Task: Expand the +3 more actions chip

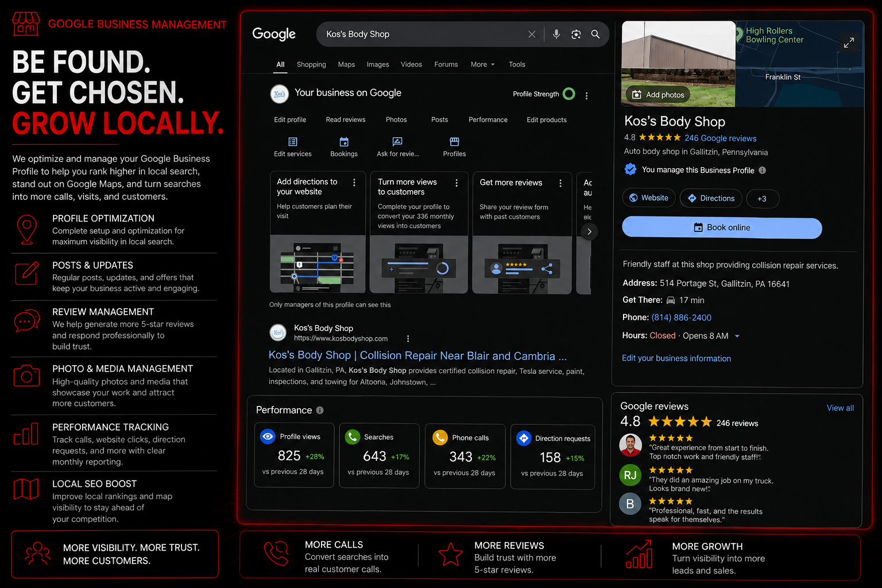Action: pos(762,199)
